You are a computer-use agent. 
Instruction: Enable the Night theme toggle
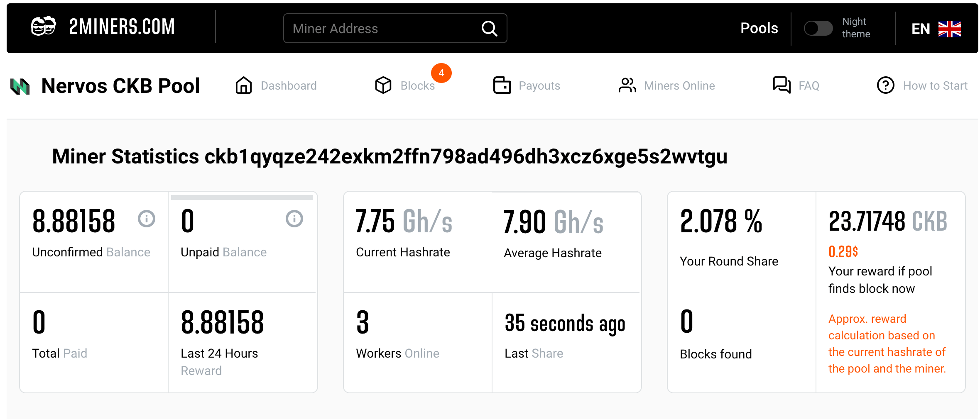tap(818, 28)
